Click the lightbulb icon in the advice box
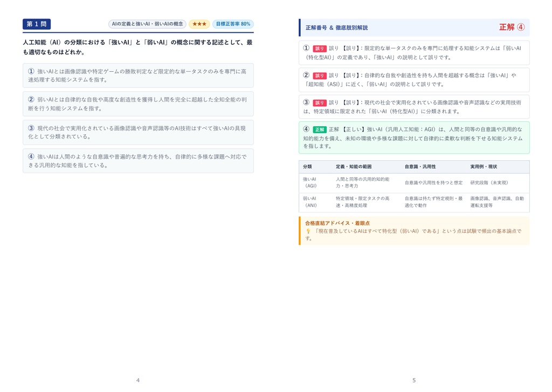The height and width of the screenshot is (392, 552). (x=308, y=231)
